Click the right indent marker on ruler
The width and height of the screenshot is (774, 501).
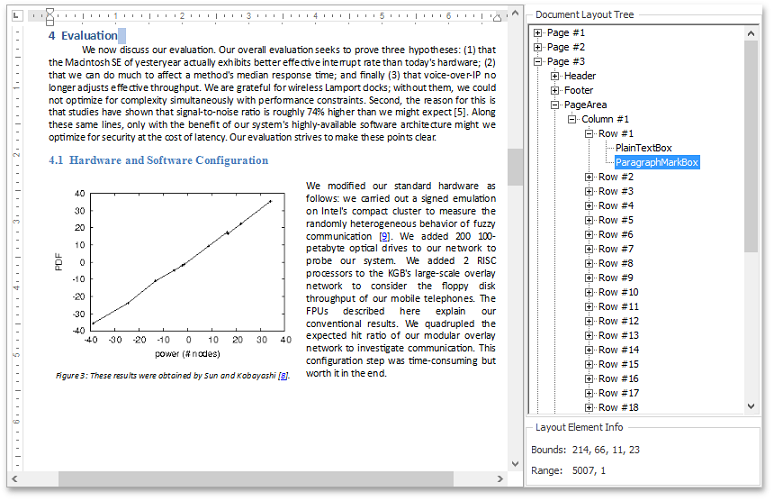click(497, 18)
